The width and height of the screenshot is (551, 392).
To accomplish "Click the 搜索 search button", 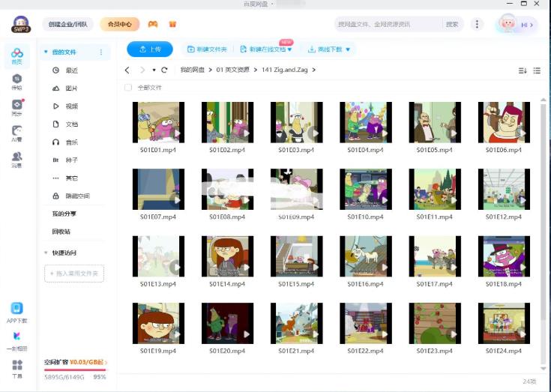I will click(x=452, y=24).
